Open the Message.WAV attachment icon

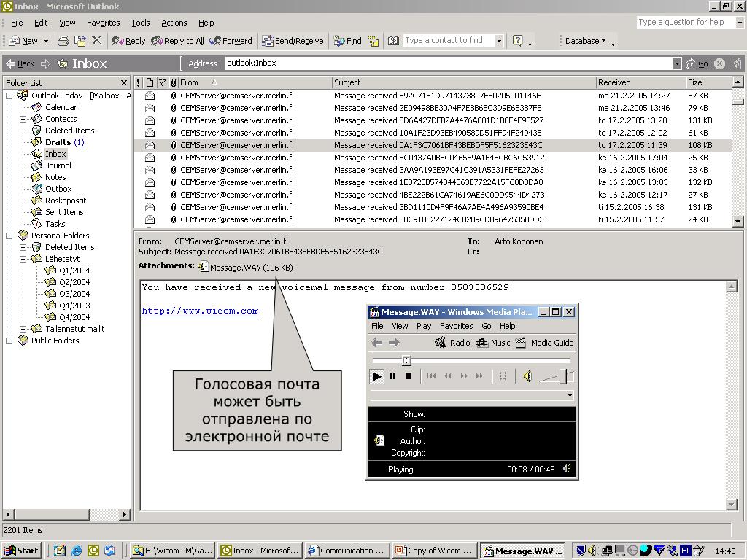click(x=204, y=267)
